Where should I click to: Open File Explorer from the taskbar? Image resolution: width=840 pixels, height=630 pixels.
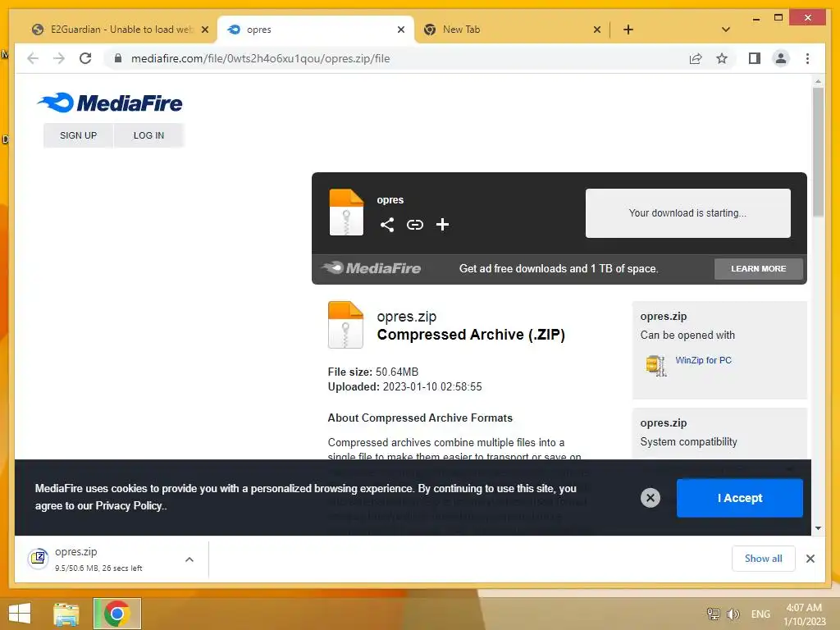point(66,614)
